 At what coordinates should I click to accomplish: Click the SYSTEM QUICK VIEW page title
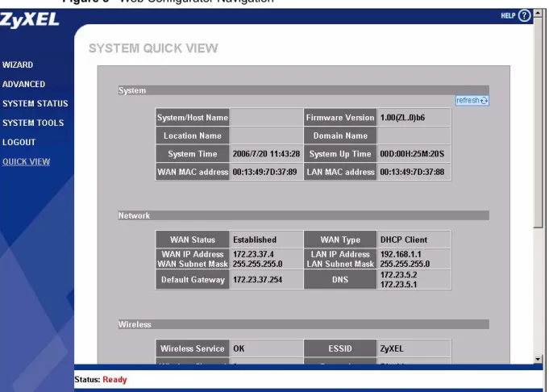[153, 48]
